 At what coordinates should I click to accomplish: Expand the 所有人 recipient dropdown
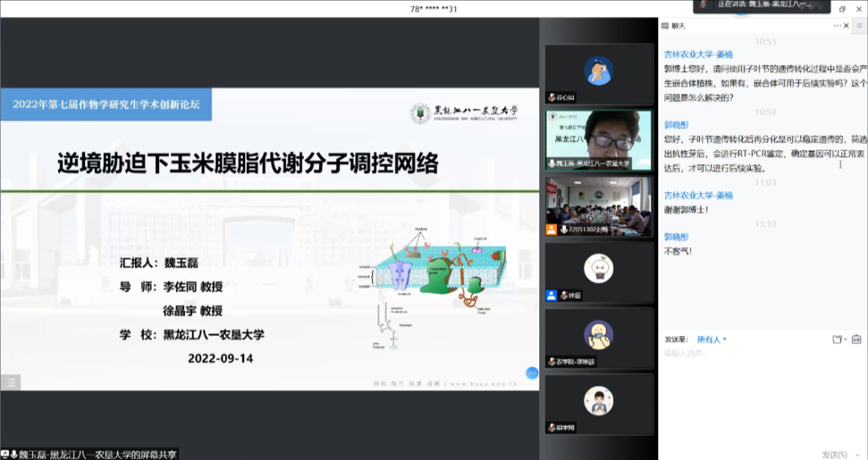(x=712, y=339)
